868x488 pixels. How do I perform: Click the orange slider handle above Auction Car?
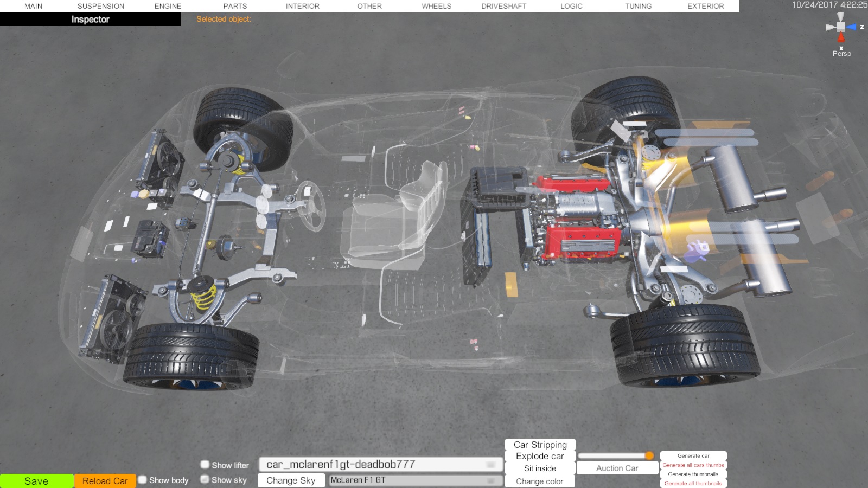point(649,455)
